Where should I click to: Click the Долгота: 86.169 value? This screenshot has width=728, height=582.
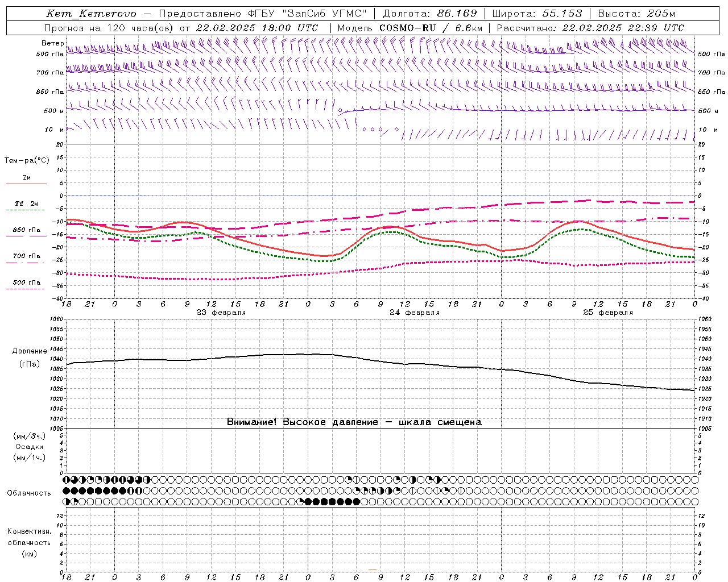pos(430,14)
